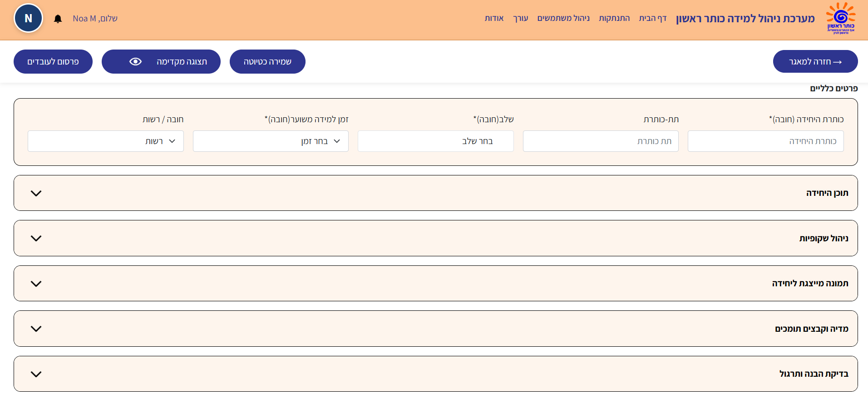Click the תת כותרת input field
868x419 pixels.
(x=601, y=141)
